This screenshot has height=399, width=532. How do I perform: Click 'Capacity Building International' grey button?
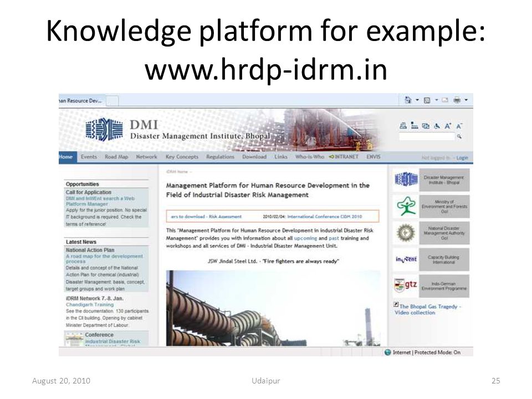coord(444,259)
